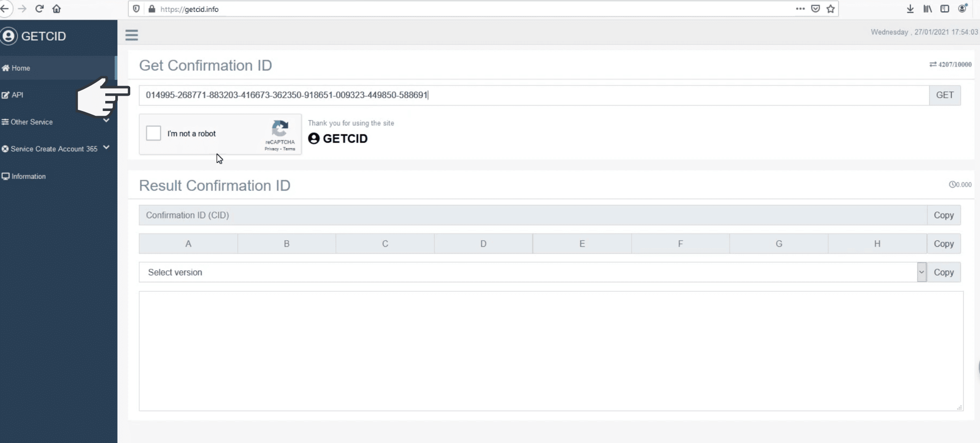Open page actions three-dot menu

pyautogui.click(x=800, y=9)
